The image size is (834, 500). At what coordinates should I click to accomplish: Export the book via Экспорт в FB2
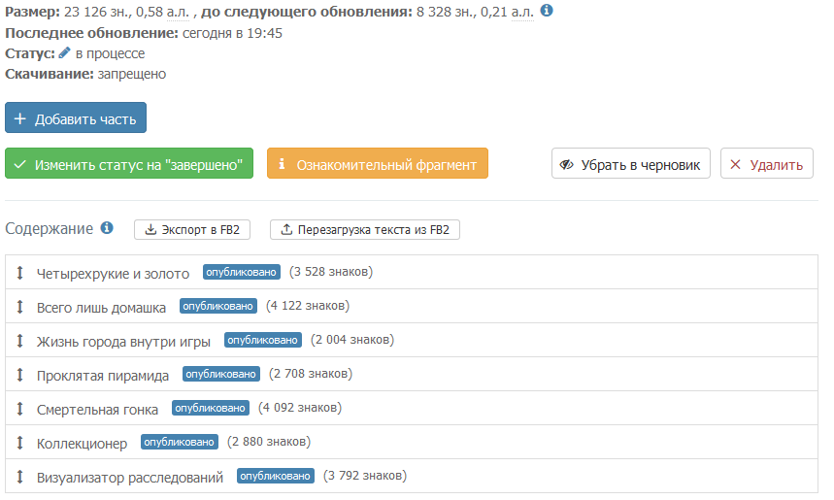point(192,230)
